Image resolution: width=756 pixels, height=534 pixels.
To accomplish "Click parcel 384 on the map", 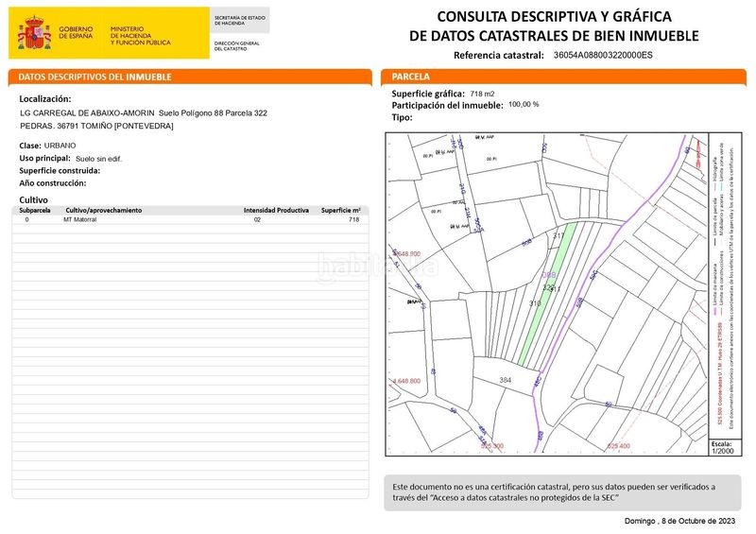I will 506,380.
